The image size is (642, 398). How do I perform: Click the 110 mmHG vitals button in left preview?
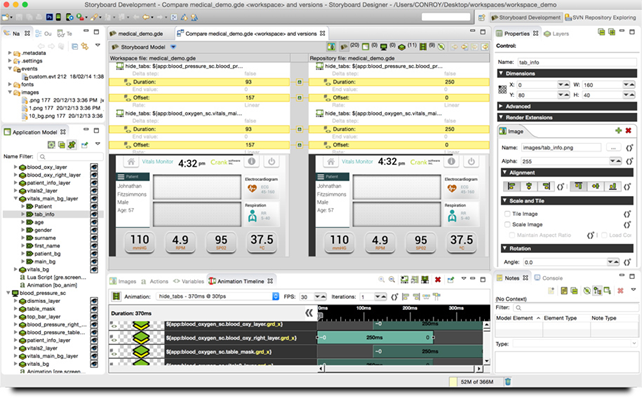point(140,242)
